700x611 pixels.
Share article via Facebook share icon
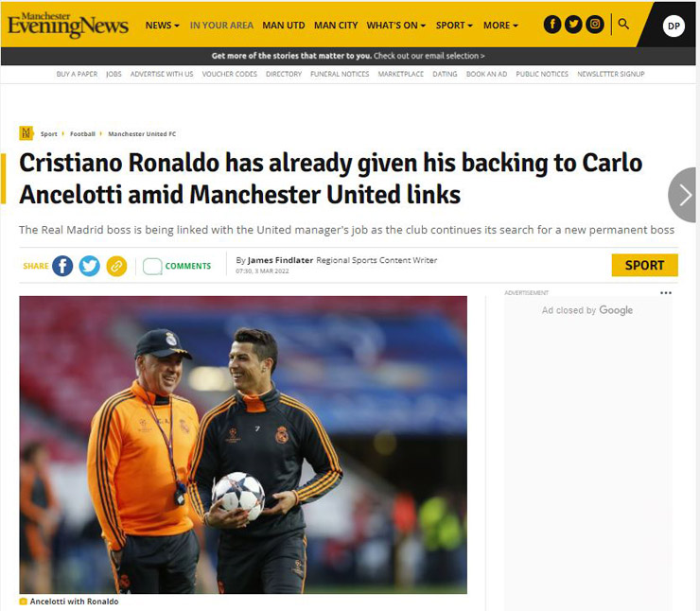[62, 266]
